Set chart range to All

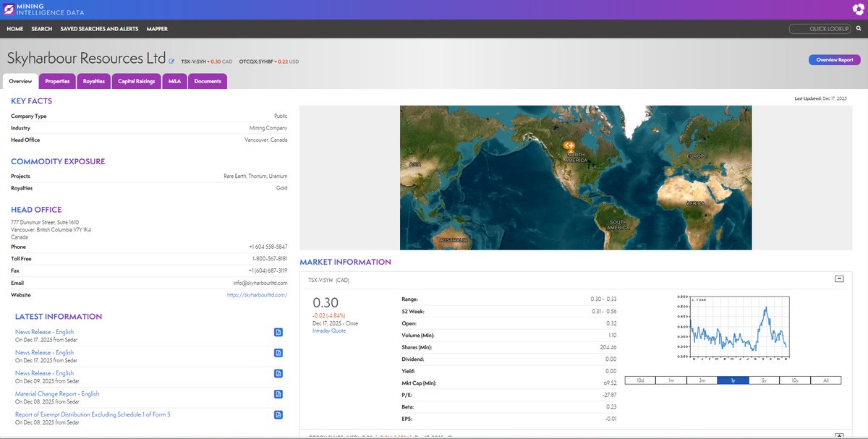[826, 380]
